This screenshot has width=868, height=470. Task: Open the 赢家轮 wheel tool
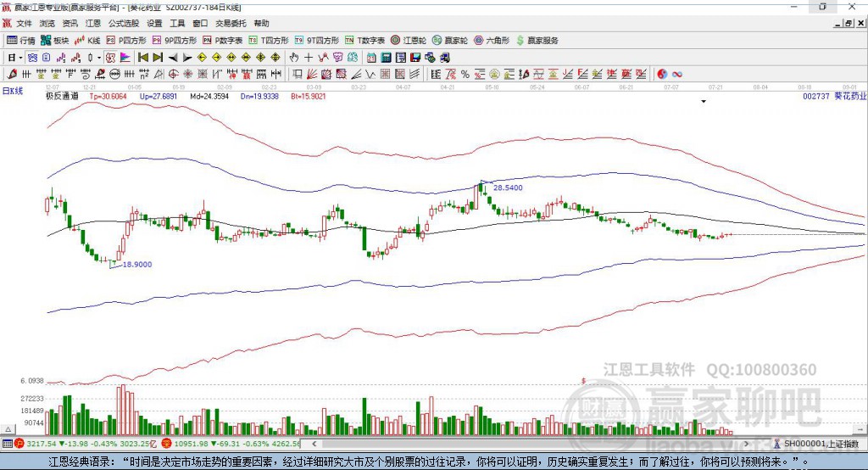click(x=450, y=41)
